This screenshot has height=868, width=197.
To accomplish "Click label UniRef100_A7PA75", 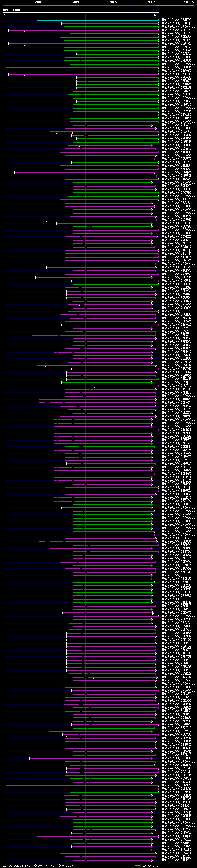I will [x=177, y=81].
